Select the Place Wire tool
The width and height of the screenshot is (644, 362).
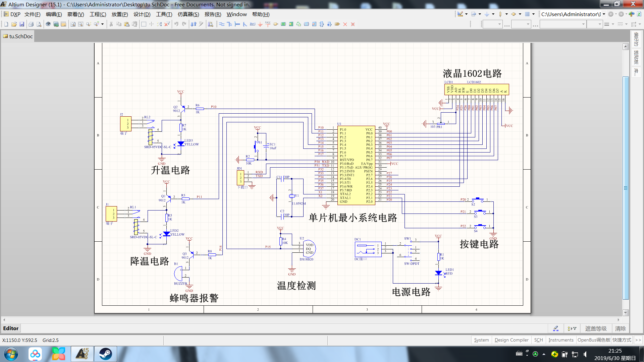click(222, 24)
